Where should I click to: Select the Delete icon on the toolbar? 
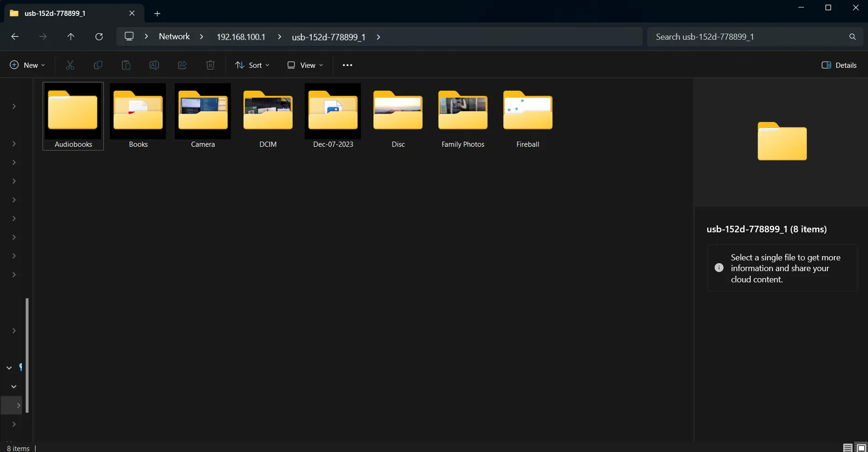[x=210, y=65]
